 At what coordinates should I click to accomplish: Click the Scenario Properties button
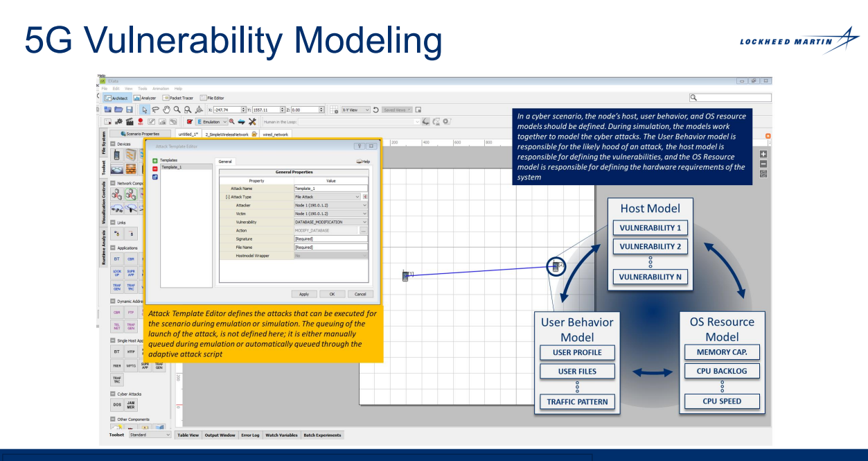point(140,134)
